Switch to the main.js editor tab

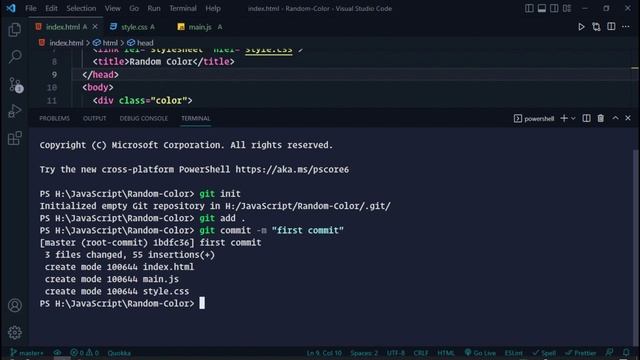point(200,27)
